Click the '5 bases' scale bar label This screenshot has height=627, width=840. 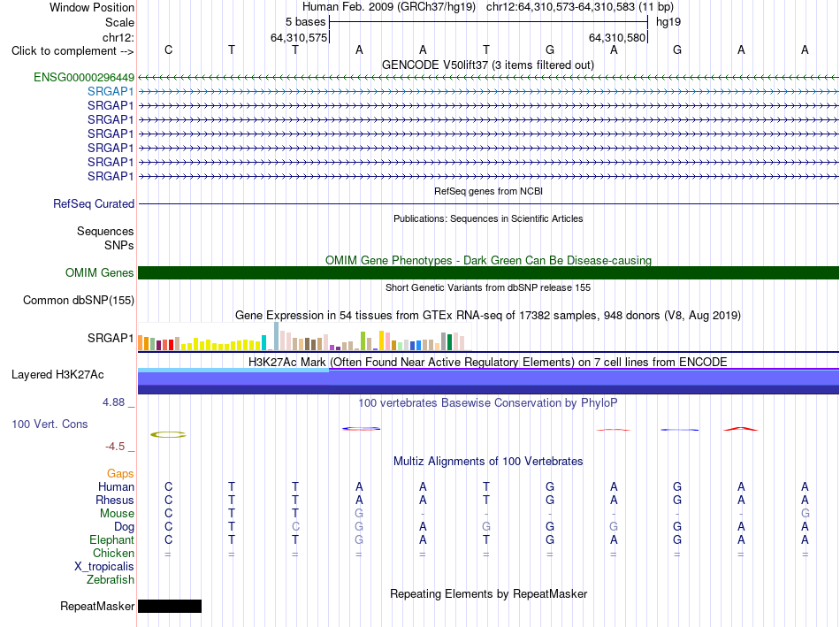pos(305,22)
